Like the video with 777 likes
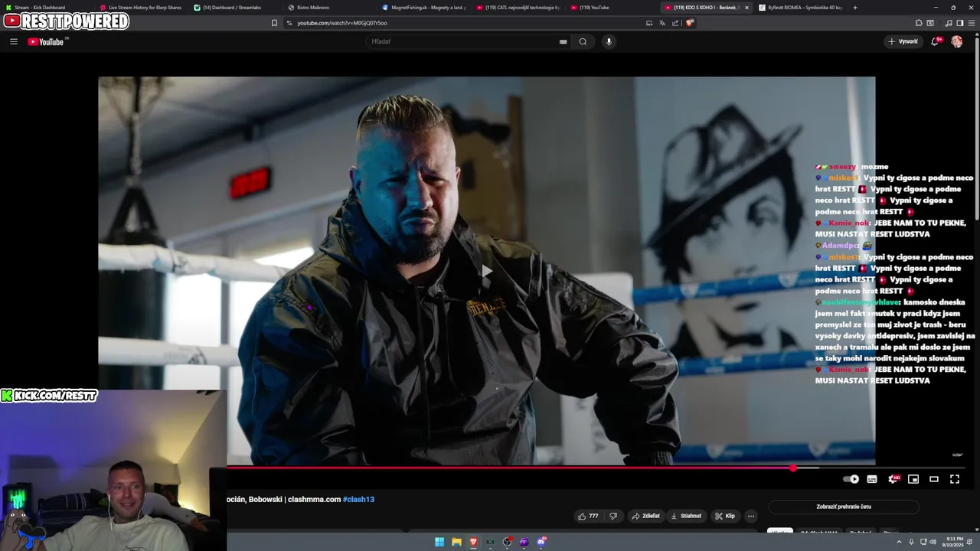Image resolution: width=980 pixels, height=551 pixels. pyautogui.click(x=588, y=516)
